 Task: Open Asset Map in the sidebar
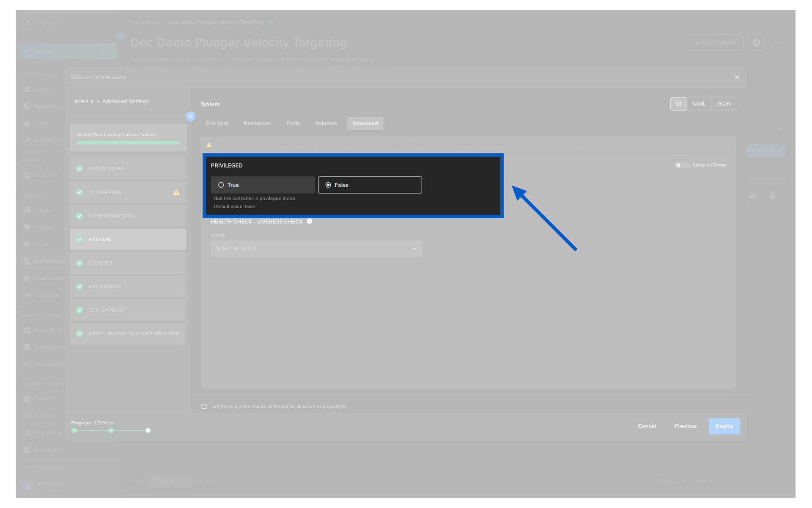click(x=42, y=106)
